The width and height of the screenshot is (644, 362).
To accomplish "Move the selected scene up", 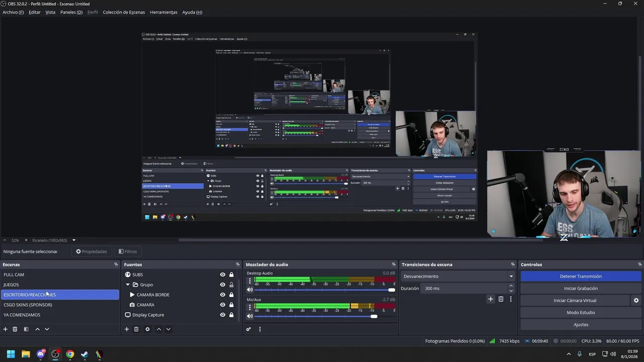I will click(x=37, y=329).
